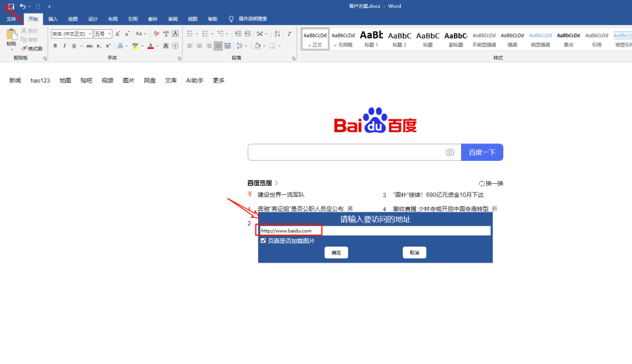632x364 pixels.
Task: Open the File (文件) tab
Action: click(11, 19)
